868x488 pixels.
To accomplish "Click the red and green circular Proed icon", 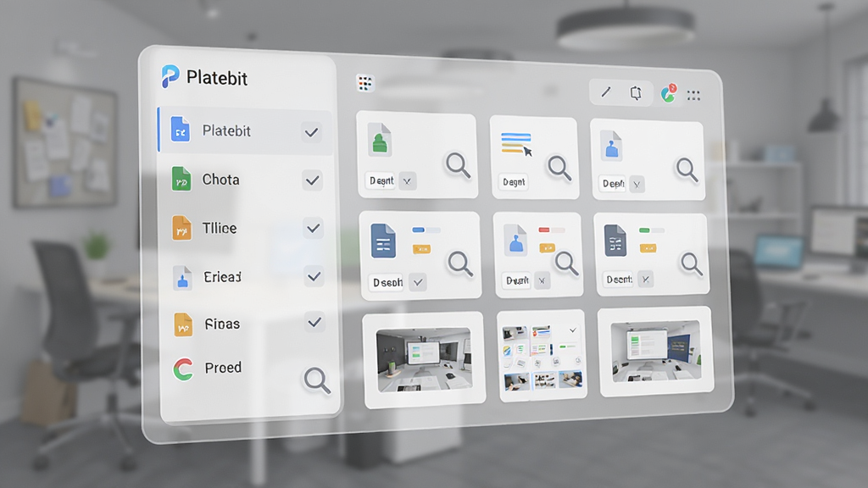I will pyautogui.click(x=183, y=369).
